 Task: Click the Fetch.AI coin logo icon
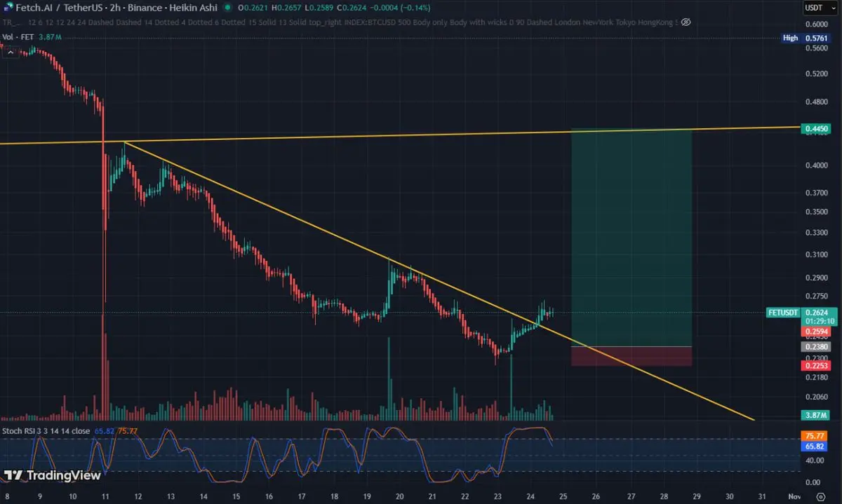8,8
